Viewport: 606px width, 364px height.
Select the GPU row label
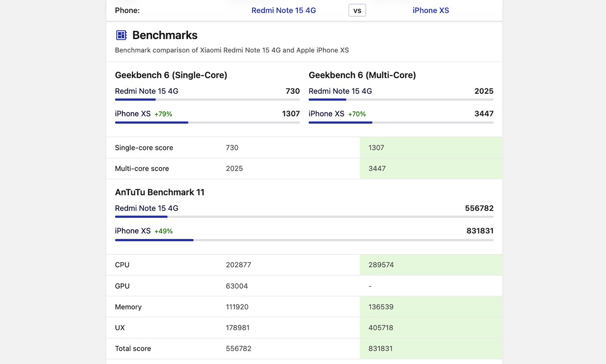pyautogui.click(x=122, y=286)
